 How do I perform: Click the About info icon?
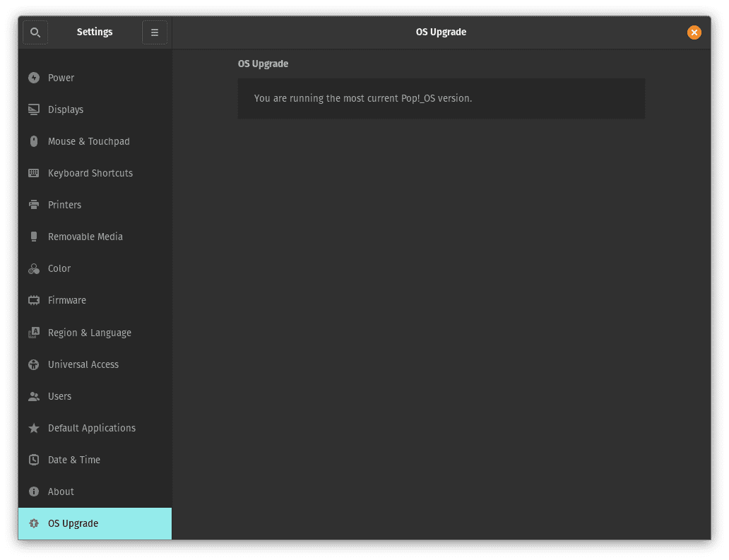click(34, 492)
